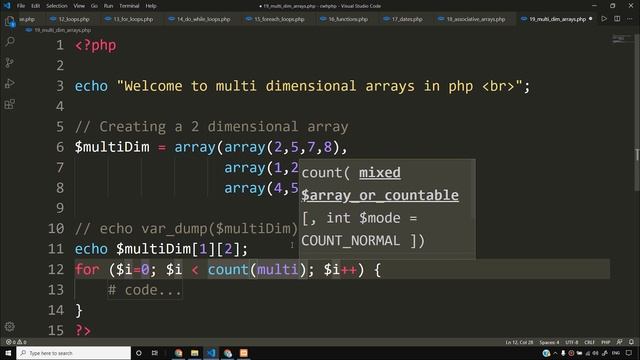
Task: Open Run and Debug view
Action: pyautogui.click(x=10, y=83)
